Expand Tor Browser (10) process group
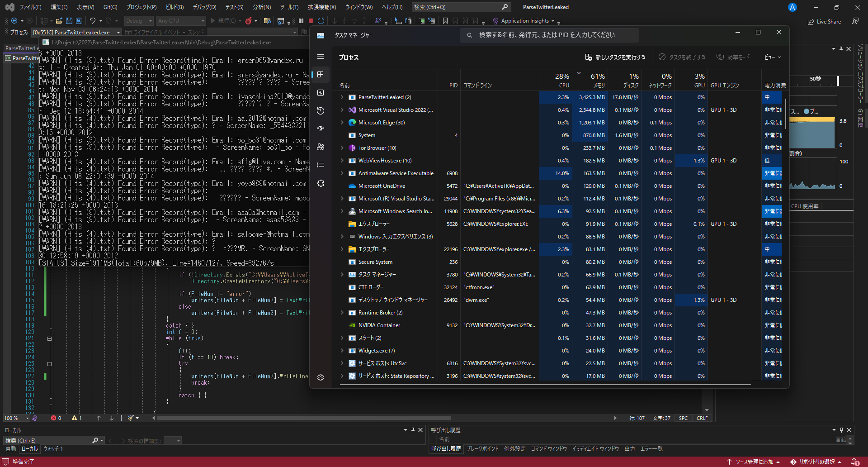Viewport: 868px width, 467px height. tap(342, 148)
